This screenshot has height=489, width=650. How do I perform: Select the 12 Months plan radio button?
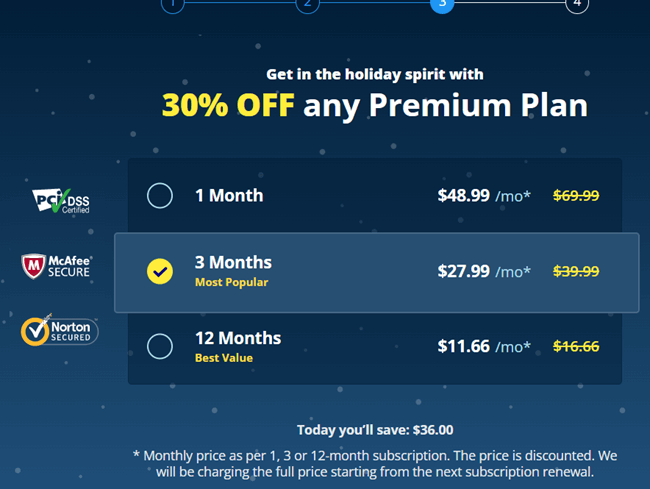(160, 346)
